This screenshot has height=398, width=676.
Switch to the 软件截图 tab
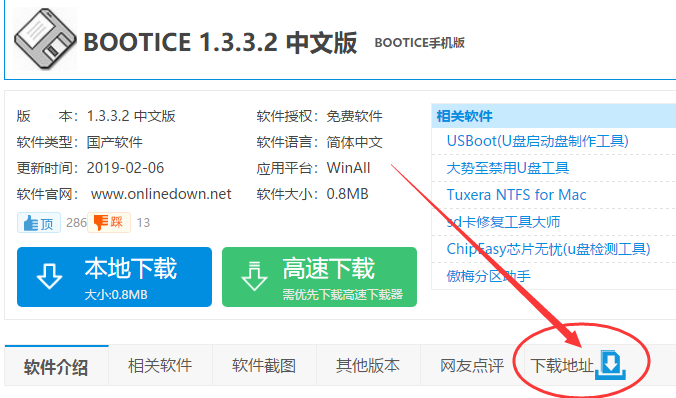pyautogui.click(x=264, y=366)
